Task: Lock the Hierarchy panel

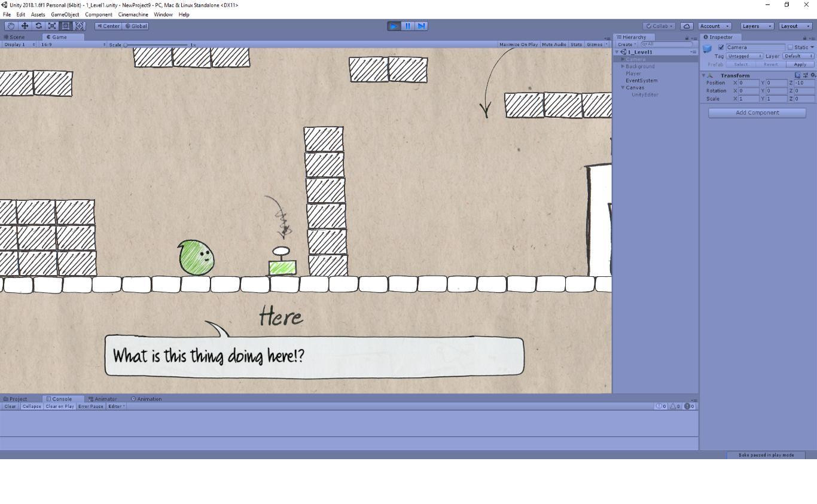Action: click(x=687, y=38)
